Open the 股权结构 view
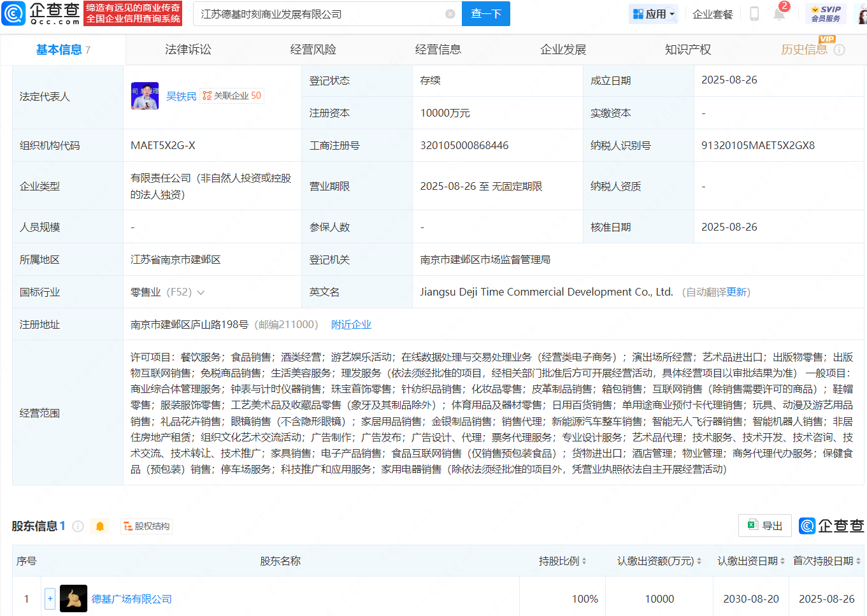The width and height of the screenshot is (867, 616). point(147,526)
